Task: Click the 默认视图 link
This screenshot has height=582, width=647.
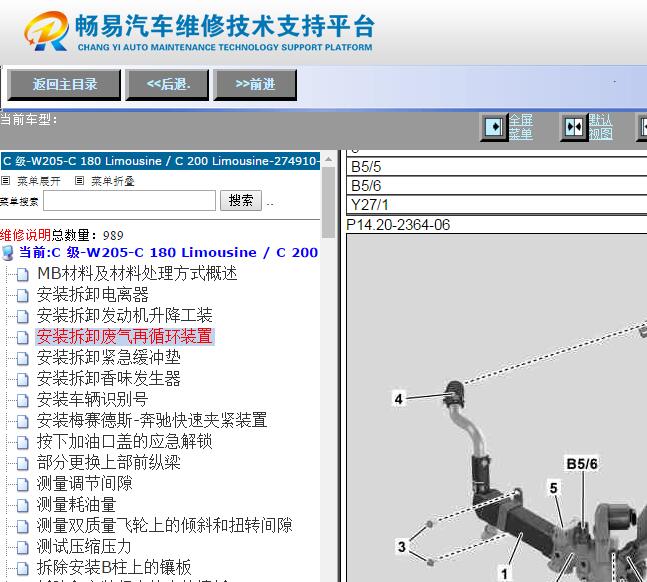Action: pyautogui.click(x=600, y=127)
